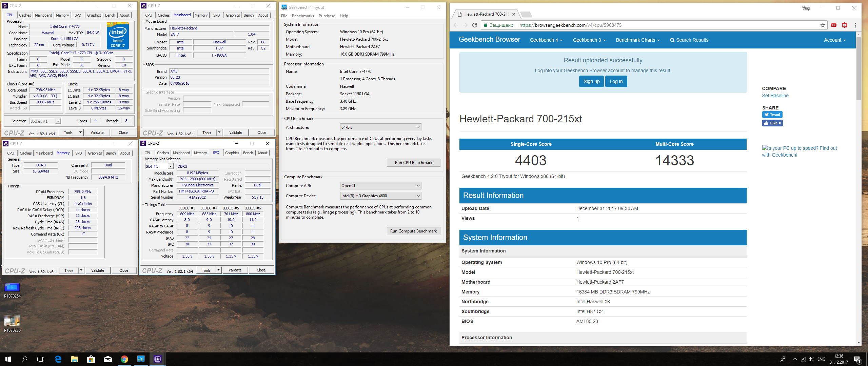This screenshot has width=868, height=366.
Task: Launch Microsoft Edge from the taskbar
Action: (x=58, y=359)
